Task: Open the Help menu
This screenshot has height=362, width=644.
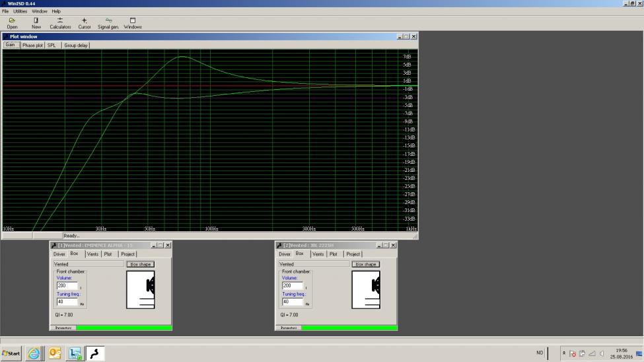Action: coord(56,11)
